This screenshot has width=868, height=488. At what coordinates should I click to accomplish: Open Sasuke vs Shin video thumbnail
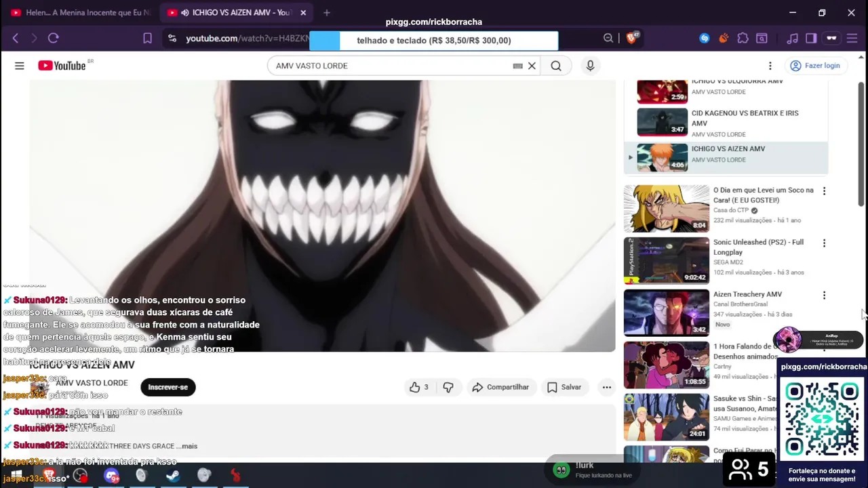tap(667, 417)
